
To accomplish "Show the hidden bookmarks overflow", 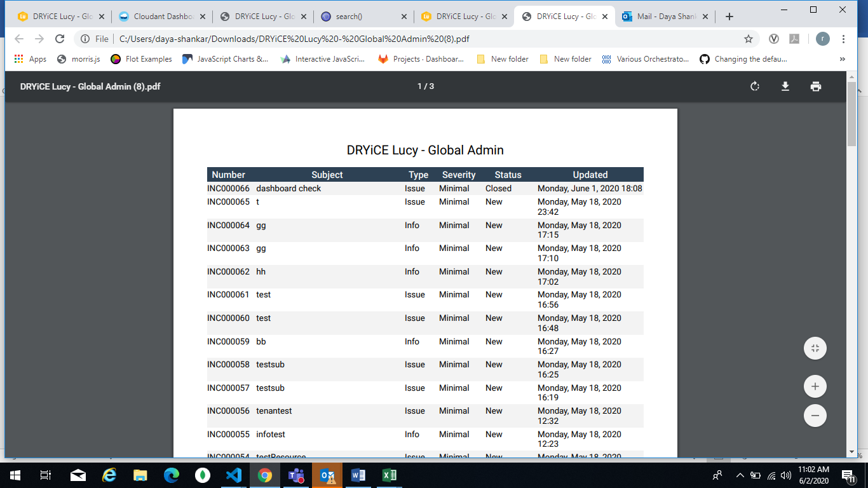I will 843,59.
